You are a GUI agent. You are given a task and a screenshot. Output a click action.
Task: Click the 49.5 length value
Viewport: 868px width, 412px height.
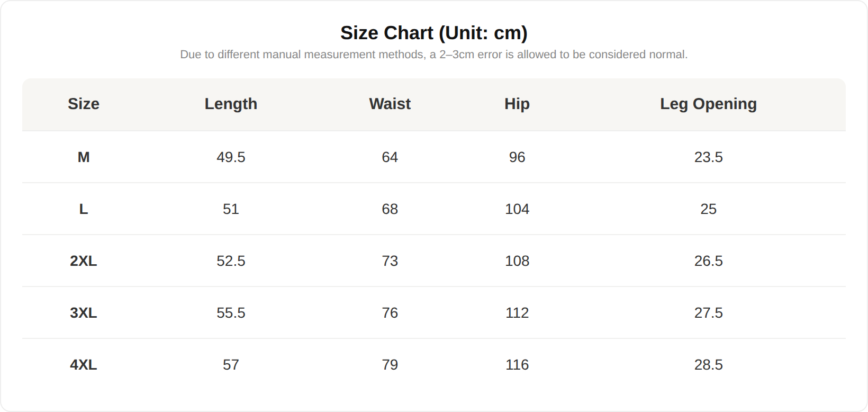click(231, 157)
